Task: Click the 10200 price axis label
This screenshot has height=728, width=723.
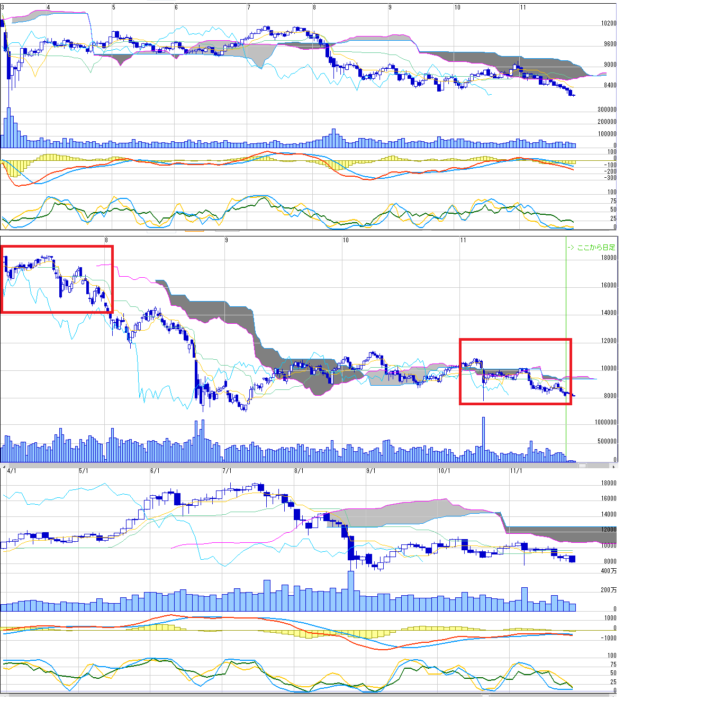Action: [x=609, y=23]
